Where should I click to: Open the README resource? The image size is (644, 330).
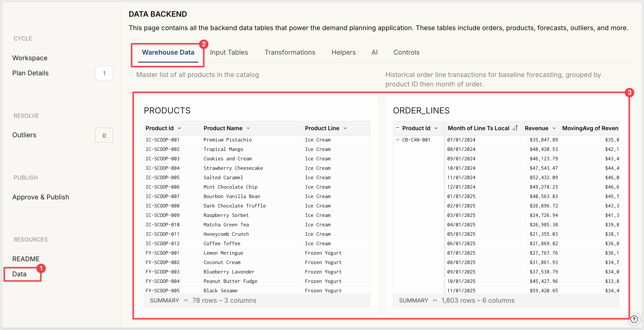[26, 259]
